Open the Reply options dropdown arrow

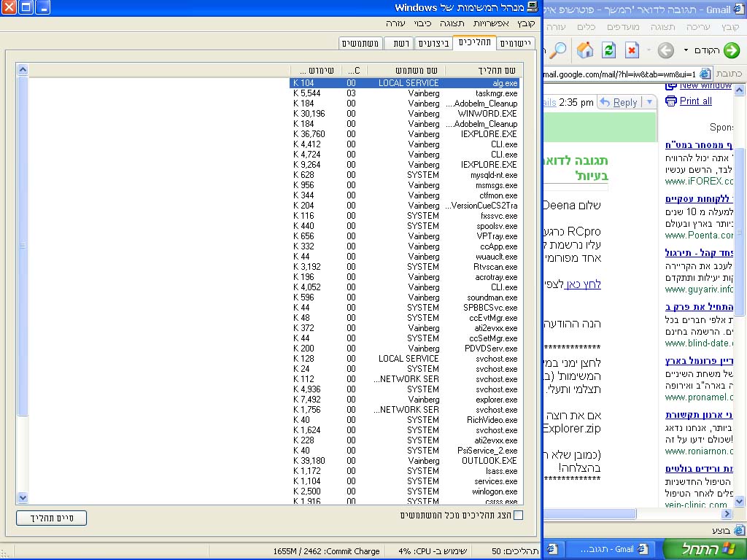click(649, 103)
